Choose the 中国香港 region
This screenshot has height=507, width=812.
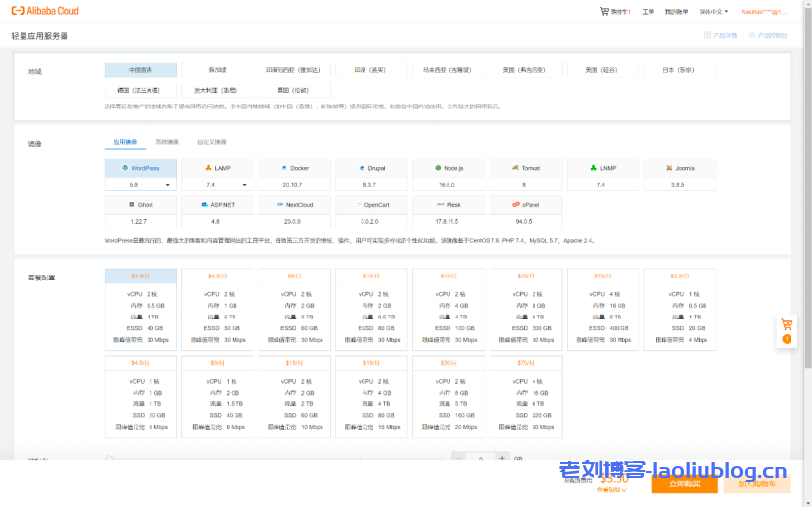click(141, 70)
